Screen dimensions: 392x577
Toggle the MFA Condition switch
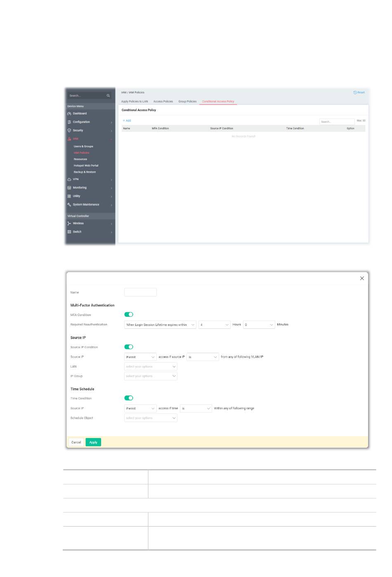click(129, 315)
